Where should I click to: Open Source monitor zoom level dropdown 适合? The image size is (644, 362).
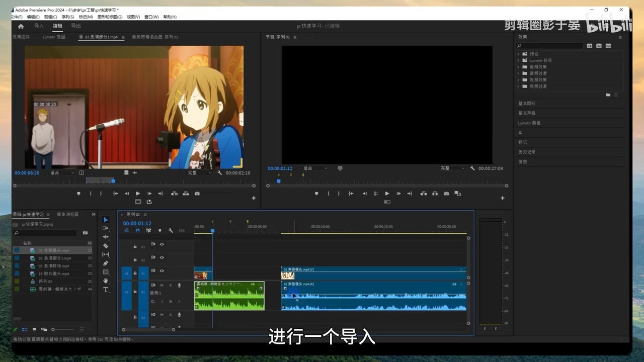(62, 173)
